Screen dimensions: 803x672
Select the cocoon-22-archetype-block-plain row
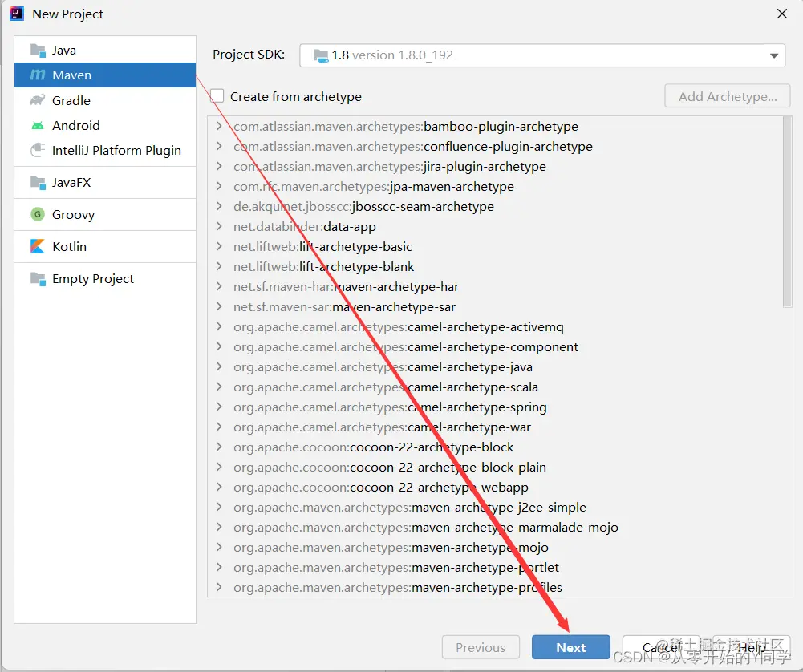point(495,467)
